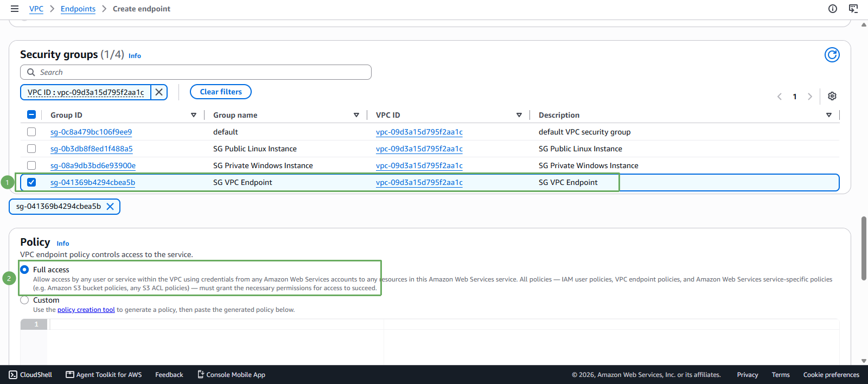Sort by Group name column arrow
The height and width of the screenshot is (384, 868).
point(356,115)
